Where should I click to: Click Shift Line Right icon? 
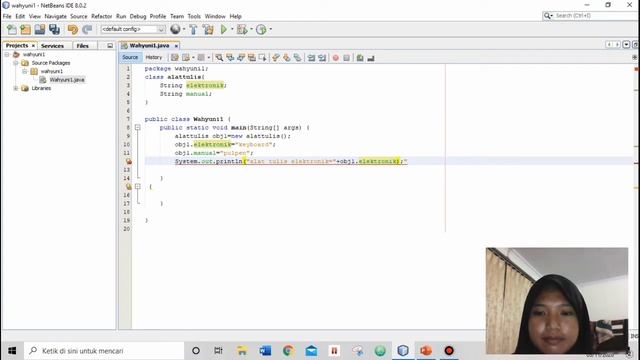[x=322, y=58]
